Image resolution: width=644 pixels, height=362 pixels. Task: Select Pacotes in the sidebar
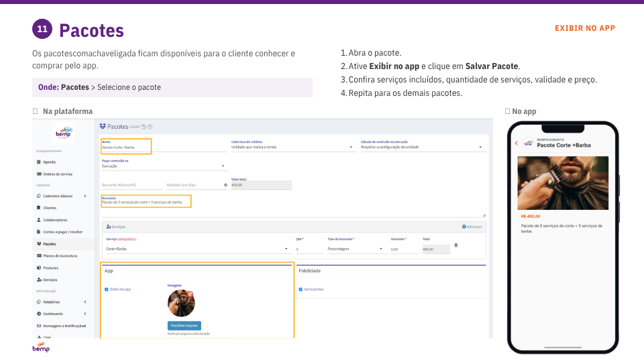(x=49, y=244)
